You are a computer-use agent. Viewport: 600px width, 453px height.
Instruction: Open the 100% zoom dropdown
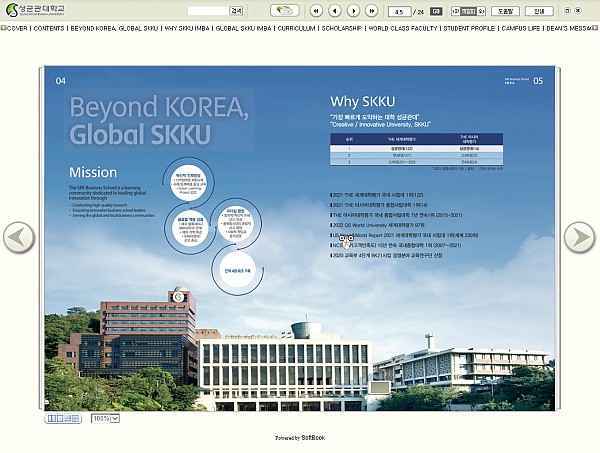(106, 419)
